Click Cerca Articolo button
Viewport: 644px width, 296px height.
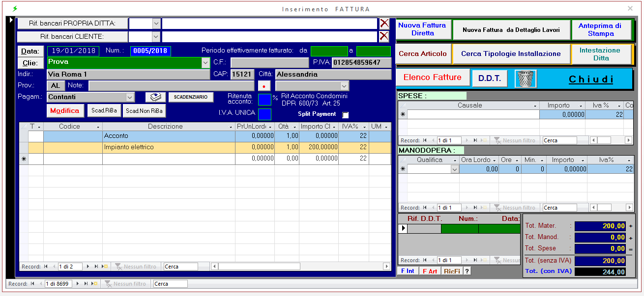pos(423,54)
